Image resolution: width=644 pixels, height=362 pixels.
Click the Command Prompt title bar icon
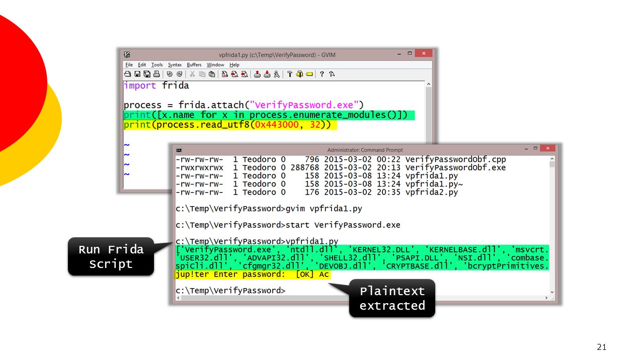tap(179, 150)
